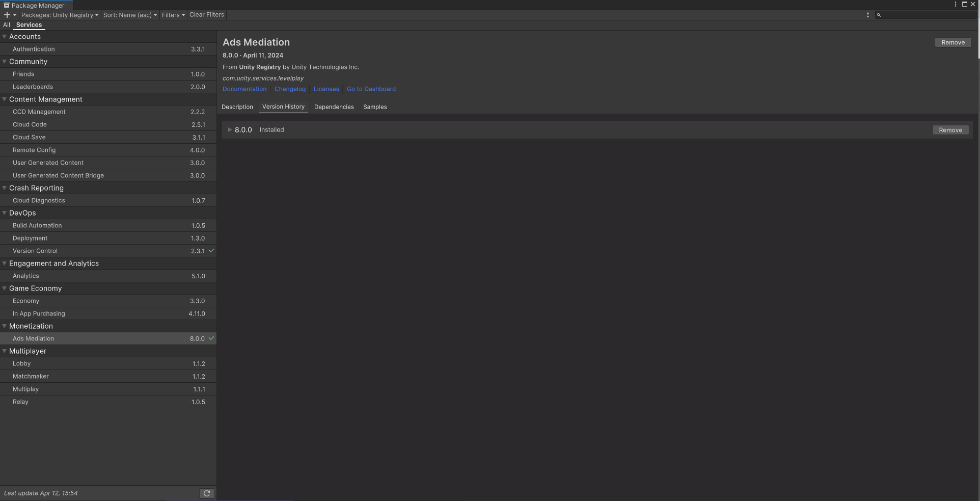Click the add package plus icon

click(x=7, y=15)
